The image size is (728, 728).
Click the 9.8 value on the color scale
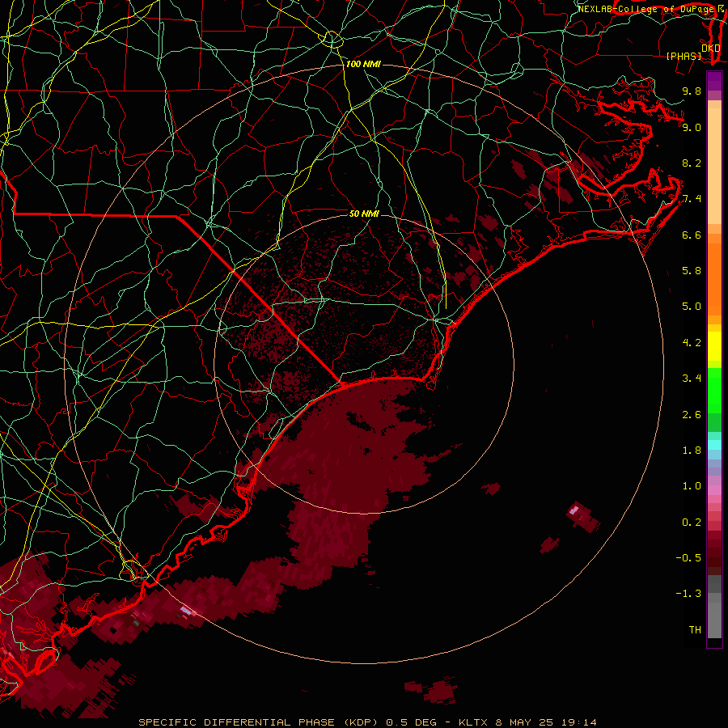pyautogui.click(x=692, y=91)
